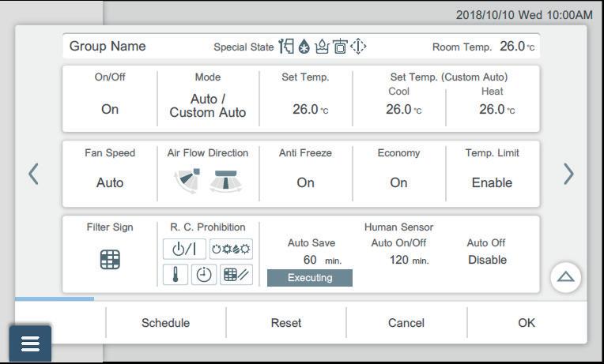Collapse panel with the up-arrow button
Screen dimensions: 604x364
click(565, 276)
